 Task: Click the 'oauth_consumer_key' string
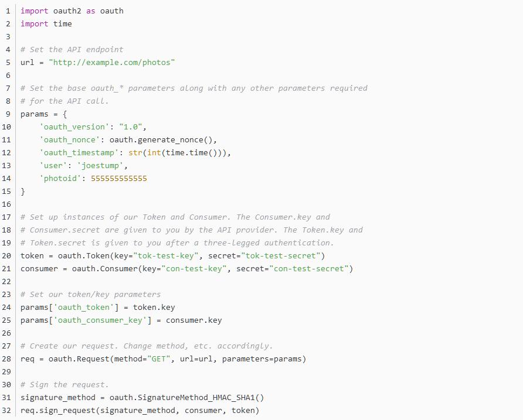pos(103,320)
